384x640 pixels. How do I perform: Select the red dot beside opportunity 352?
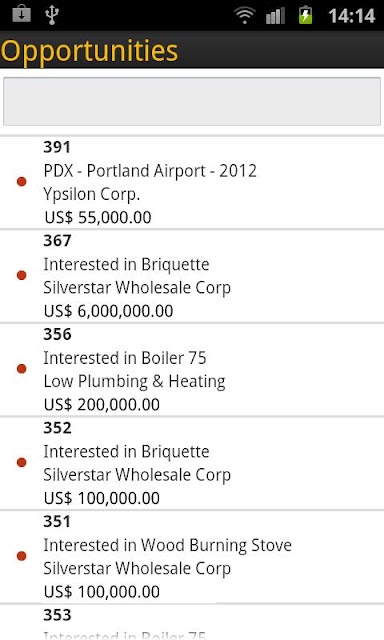(22, 462)
